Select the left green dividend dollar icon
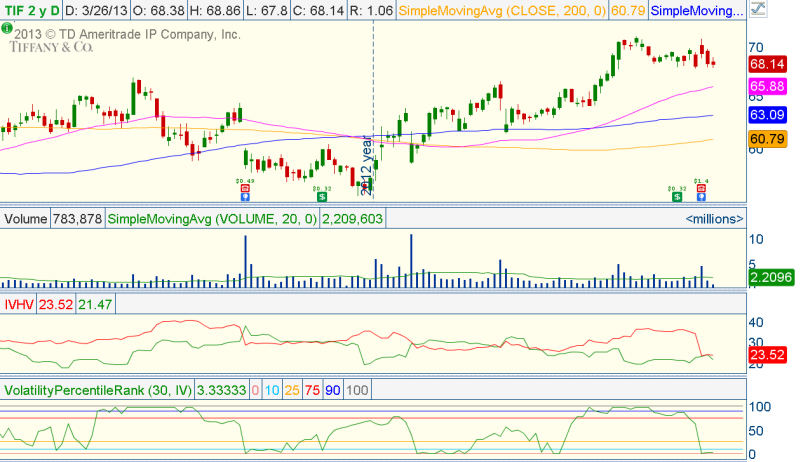 (321, 197)
